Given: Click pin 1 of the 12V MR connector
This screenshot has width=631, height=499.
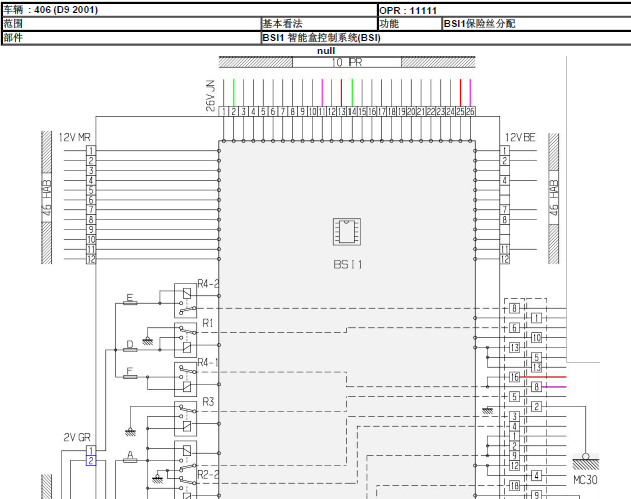Looking at the screenshot, I should pos(91,151).
